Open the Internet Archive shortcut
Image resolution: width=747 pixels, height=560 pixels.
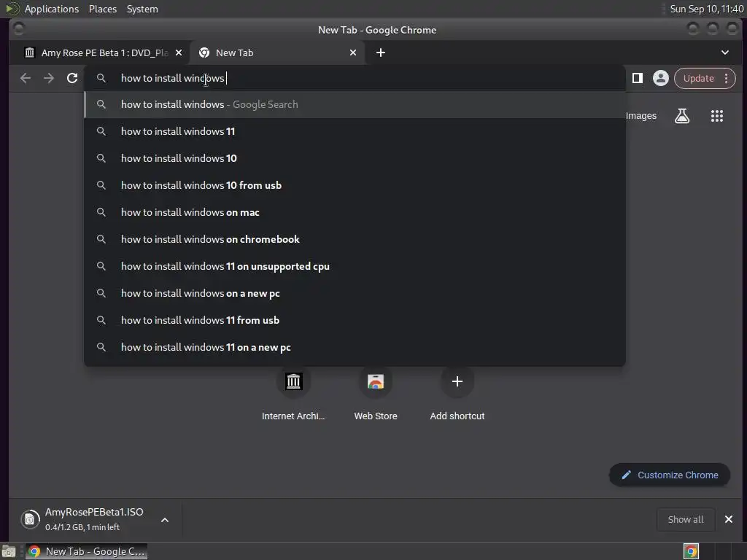(x=293, y=393)
